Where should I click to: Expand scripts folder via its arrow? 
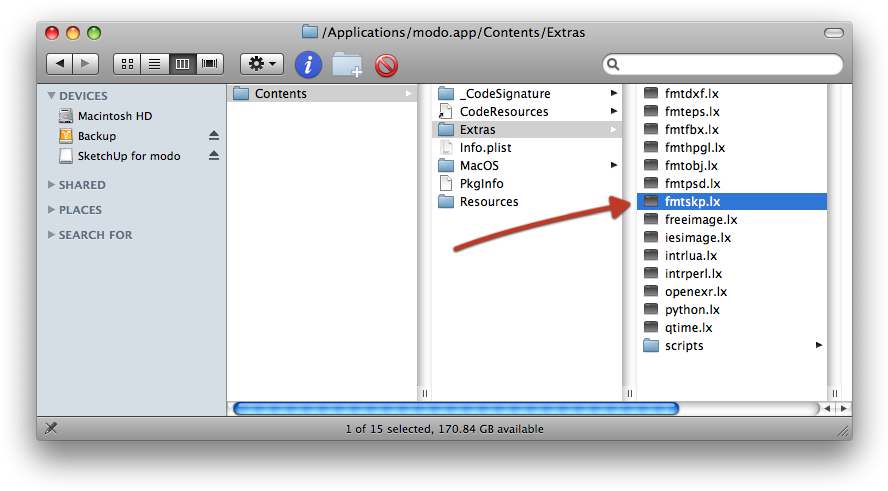[x=818, y=345]
